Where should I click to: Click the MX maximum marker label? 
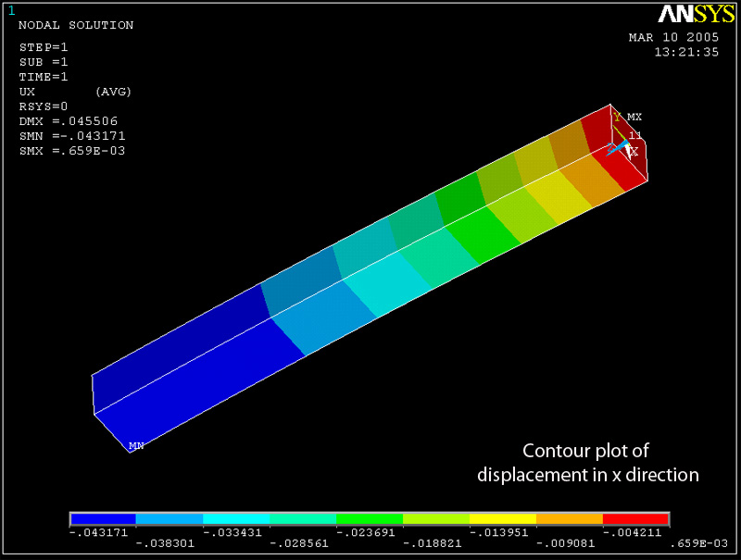[x=634, y=117]
